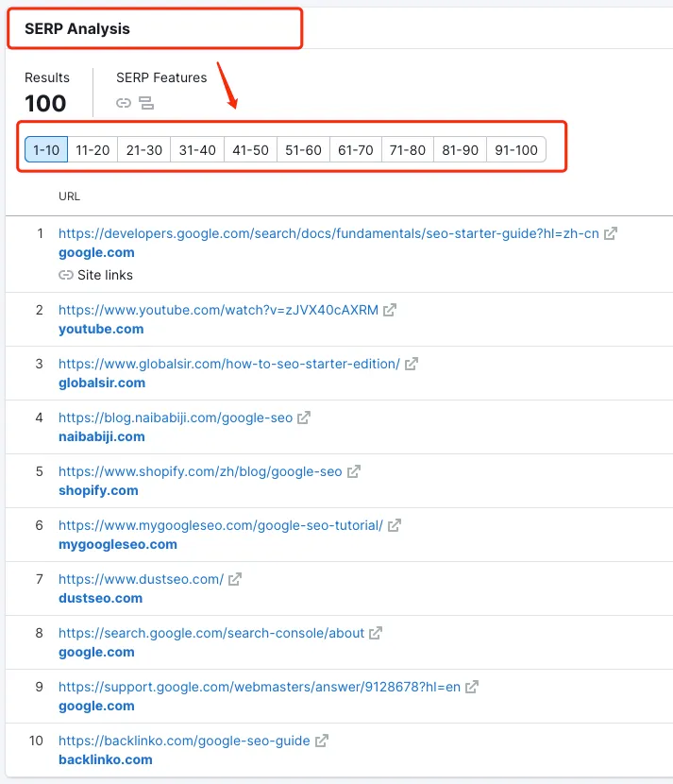673x784 pixels.
Task: Open the support.google.com webmasters answer URL
Action: pyautogui.click(x=260, y=687)
